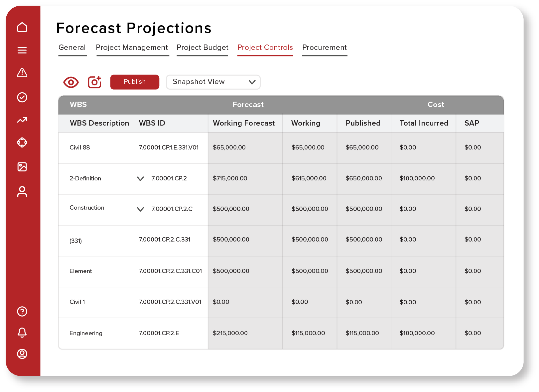View alerts via the warning triangle icon

(x=22, y=73)
